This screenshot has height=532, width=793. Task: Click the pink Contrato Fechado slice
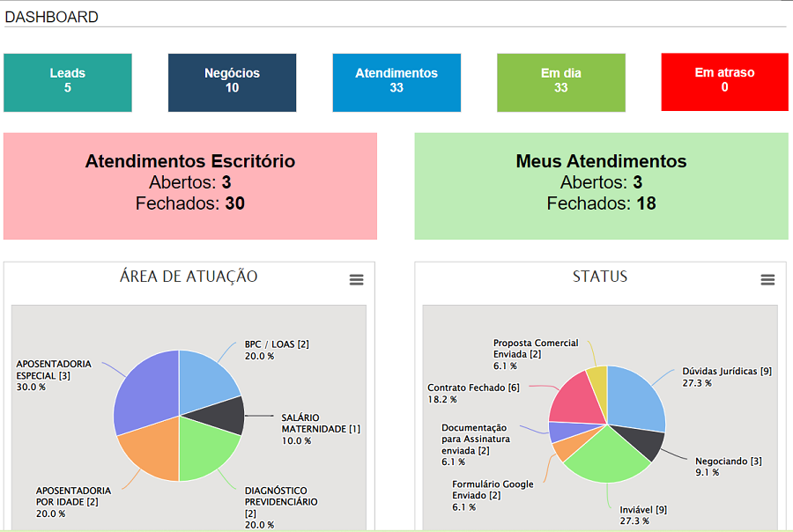[x=574, y=400]
